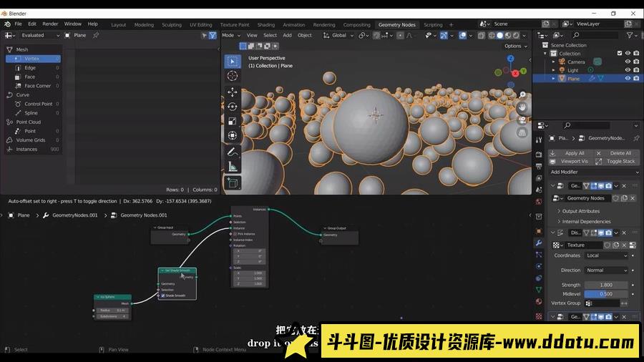This screenshot has width=644, height=362.
Task: Open the Direction Normal dropdown
Action: coord(607,270)
